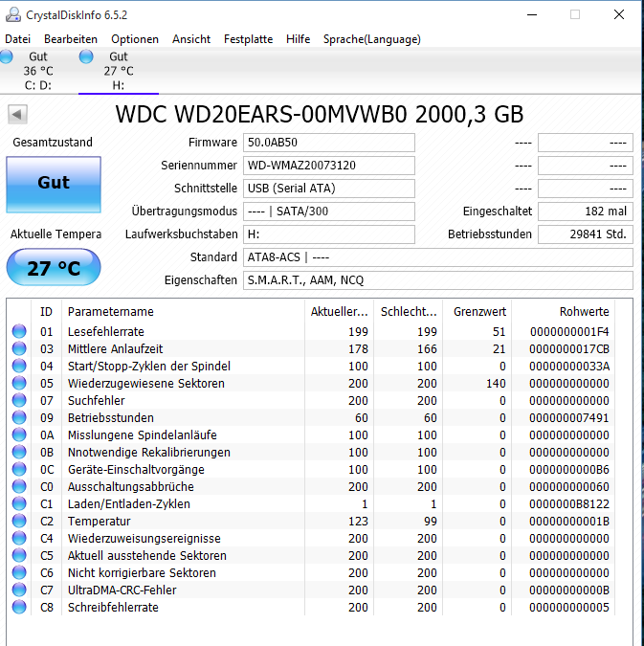Click status orb of Geräte-Einschaltvorgänge row
644x646 pixels.
click(19, 469)
